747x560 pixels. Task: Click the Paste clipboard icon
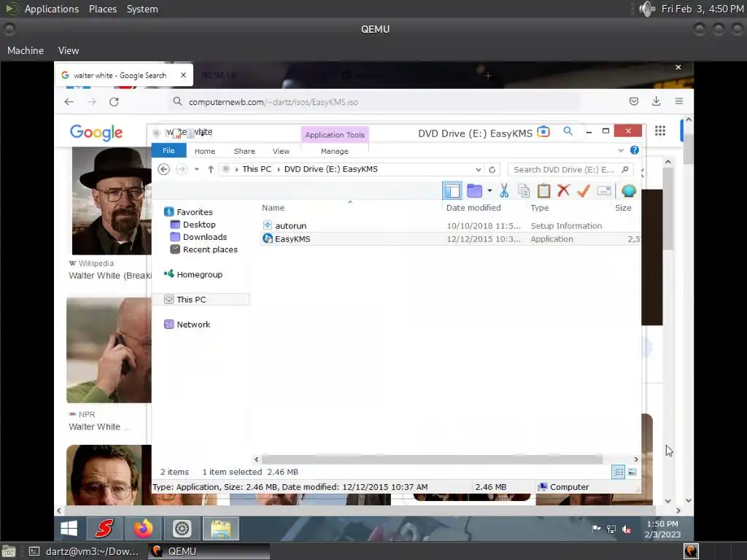[x=543, y=191]
